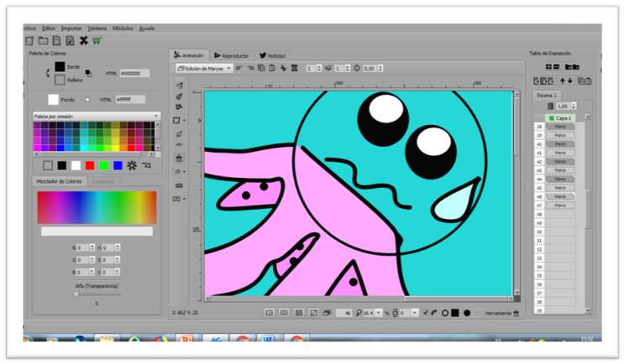Remove a layer with the minus icon
Screen dimensions: 624x364
[x=556, y=67]
